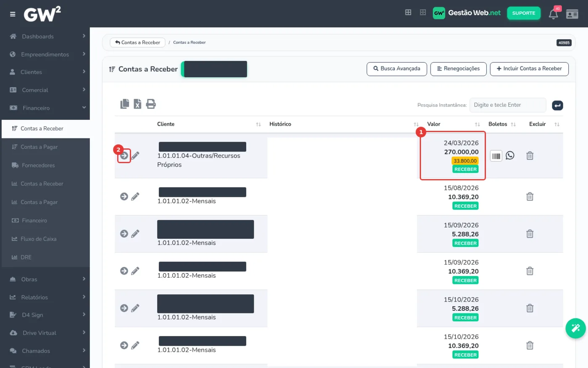Click the Busca Avançada button
Screen dimensions: 588x368
(x=396, y=69)
